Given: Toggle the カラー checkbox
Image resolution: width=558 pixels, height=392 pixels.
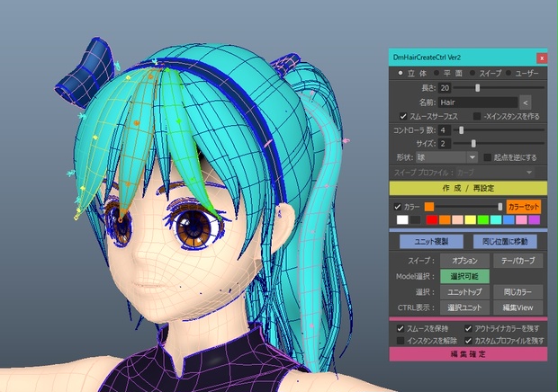Looking at the screenshot, I should click(x=398, y=207).
